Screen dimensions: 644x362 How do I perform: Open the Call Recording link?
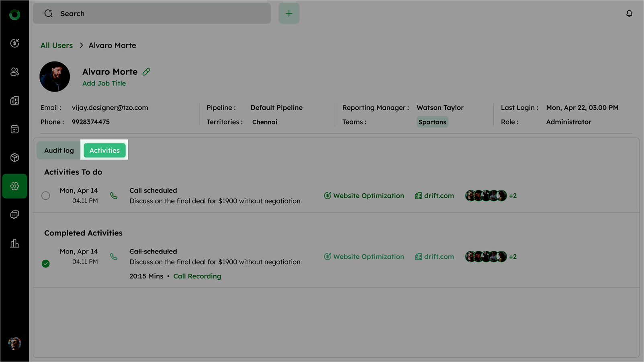click(x=197, y=276)
